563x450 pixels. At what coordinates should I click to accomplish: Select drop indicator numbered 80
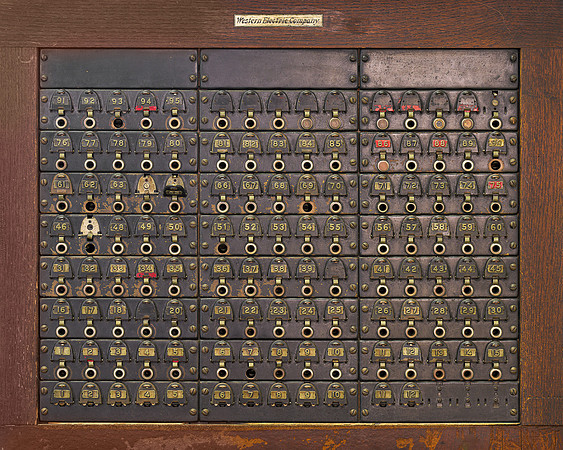(x=175, y=142)
